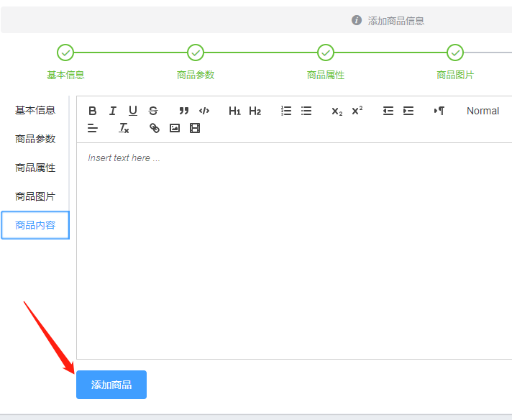Select the 商品图片 step circle

(x=455, y=52)
